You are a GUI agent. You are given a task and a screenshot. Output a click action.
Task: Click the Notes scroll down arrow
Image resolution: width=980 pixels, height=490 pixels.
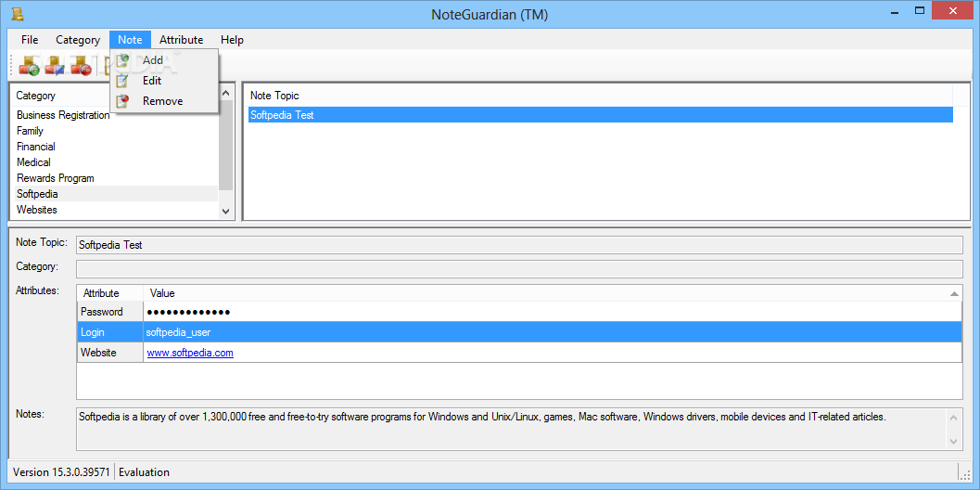click(954, 441)
